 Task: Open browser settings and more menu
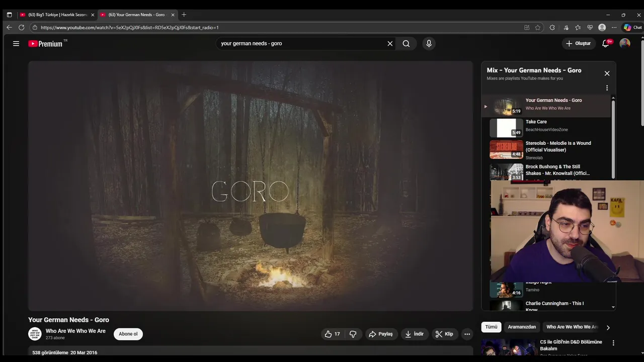click(614, 28)
